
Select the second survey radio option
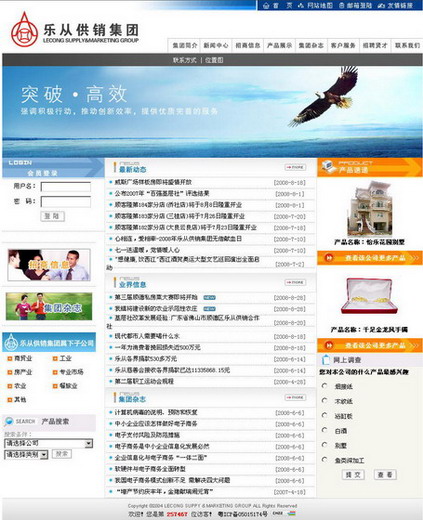click(324, 400)
